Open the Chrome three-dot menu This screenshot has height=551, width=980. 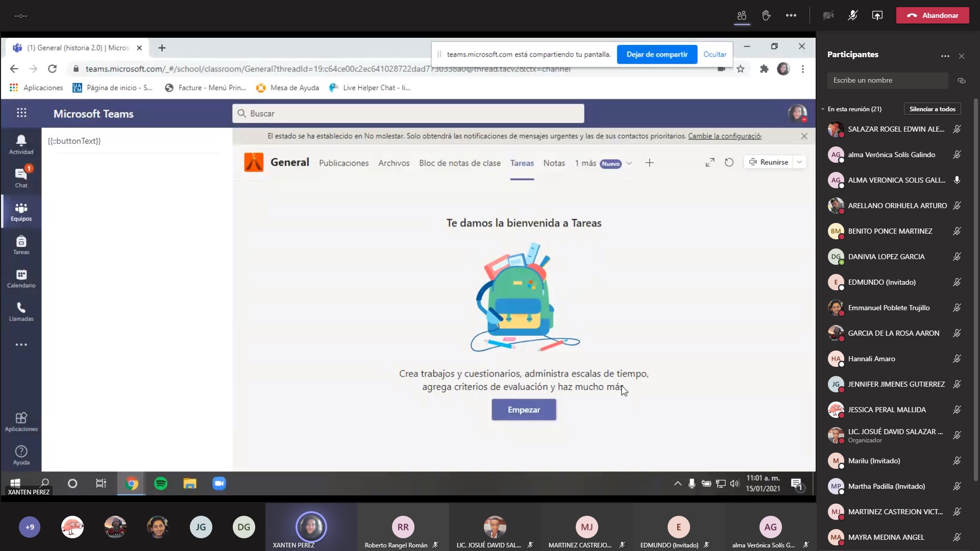tap(802, 69)
